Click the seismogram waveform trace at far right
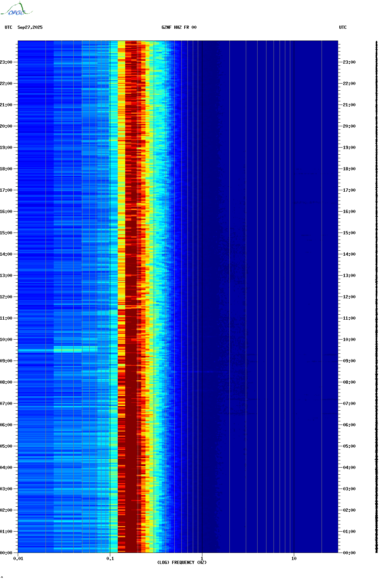392x581 pixels. 376,297
